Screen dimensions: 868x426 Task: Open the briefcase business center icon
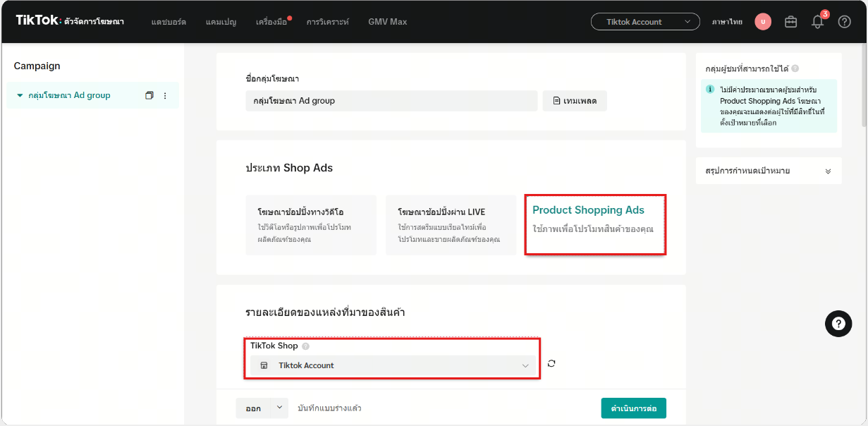pyautogui.click(x=790, y=22)
